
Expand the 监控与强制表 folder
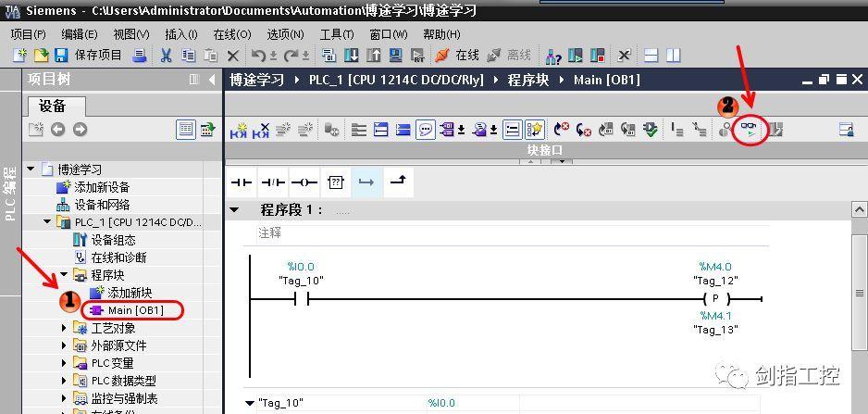point(64,398)
